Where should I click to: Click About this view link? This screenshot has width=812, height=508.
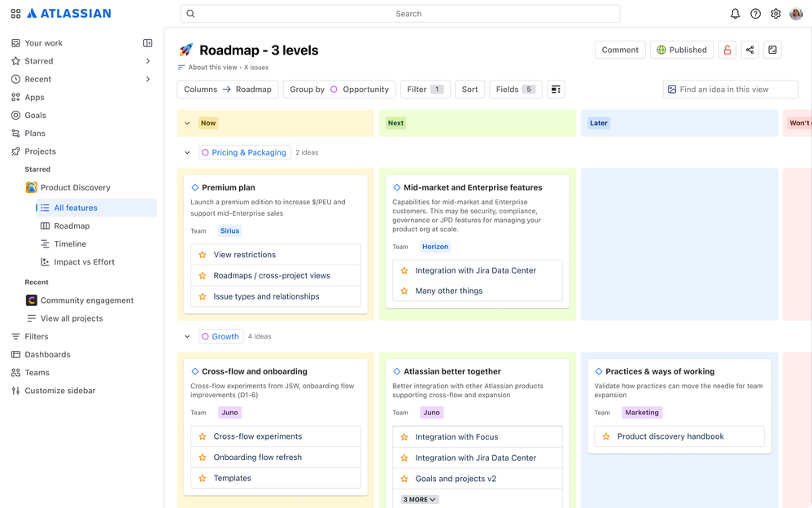pyautogui.click(x=212, y=68)
